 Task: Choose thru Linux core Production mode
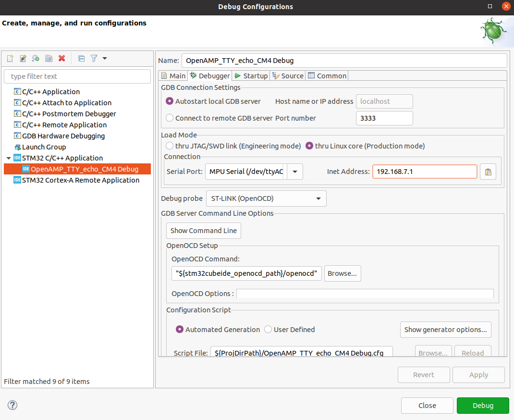(x=365, y=146)
